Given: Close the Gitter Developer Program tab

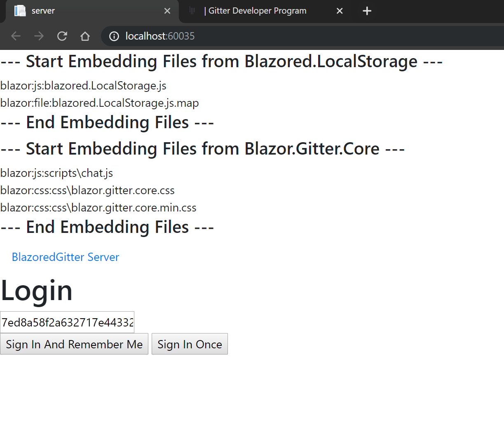Looking at the screenshot, I should pyautogui.click(x=340, y=11).
